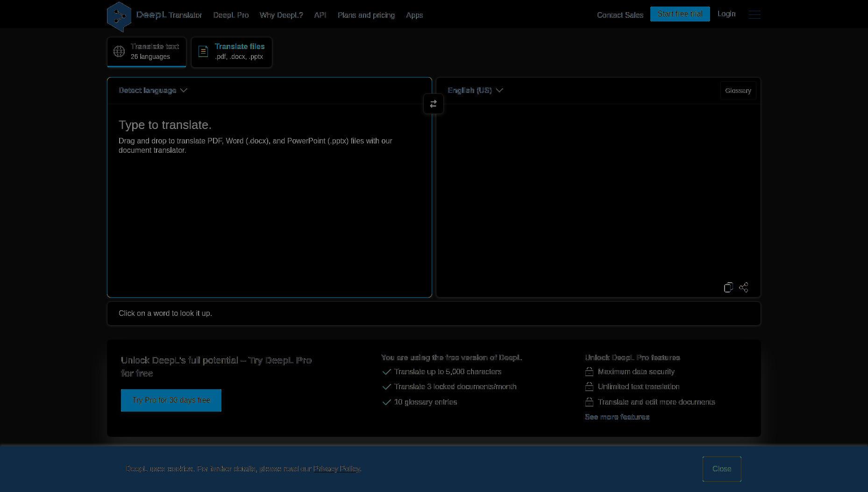Open the Glossary button
Image resolution: width=868 pixels, height=492 pixels.
pos(738,91)
